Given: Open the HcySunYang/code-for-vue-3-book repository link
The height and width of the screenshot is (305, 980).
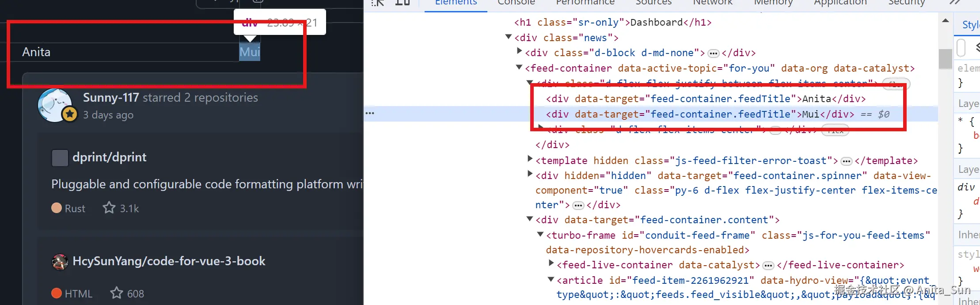Looking at the screenshot, I should (x=169, y=261).
